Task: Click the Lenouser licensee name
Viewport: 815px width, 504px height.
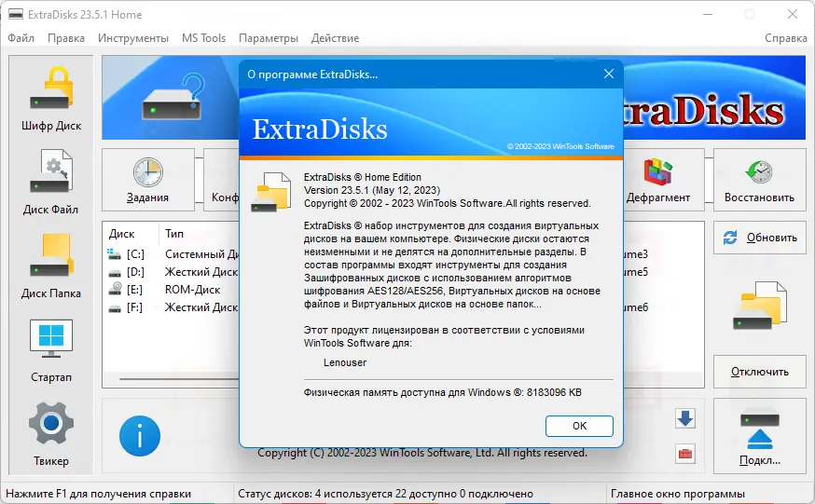Action: (x=345, y=362)
